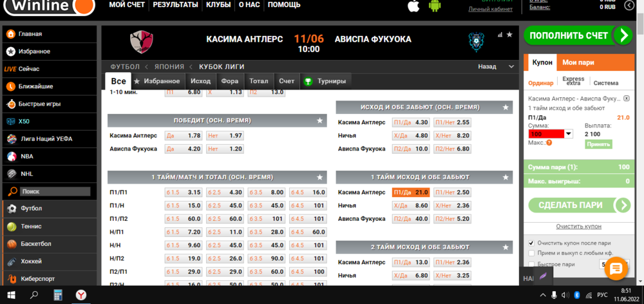Image resolution: width=644 pixels, height=304 pixels.
Task: Click the ПОПОЛНИТЬ СЧЕТ button
Action: pos(578,35)
